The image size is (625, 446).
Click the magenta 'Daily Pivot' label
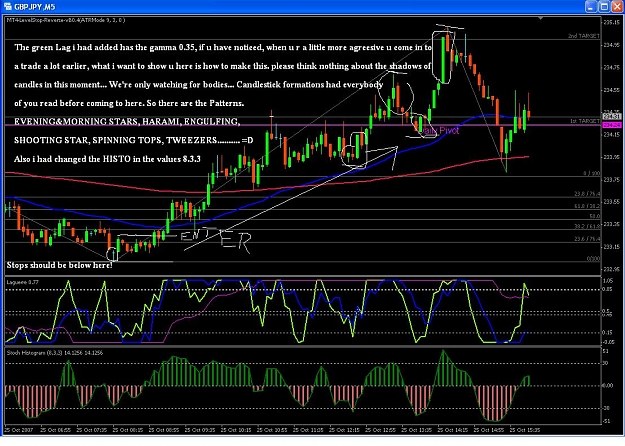tap(440, 130)
